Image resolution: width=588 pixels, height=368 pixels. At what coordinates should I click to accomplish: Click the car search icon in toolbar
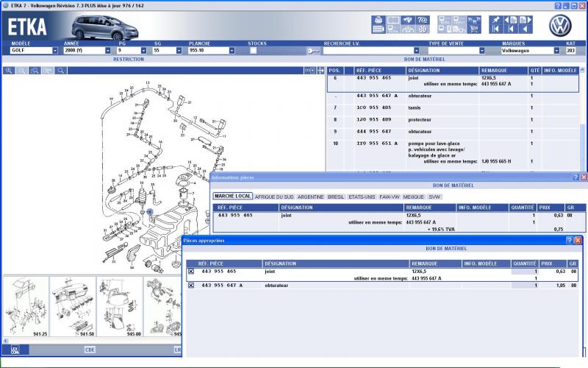[x=408, y=20]
